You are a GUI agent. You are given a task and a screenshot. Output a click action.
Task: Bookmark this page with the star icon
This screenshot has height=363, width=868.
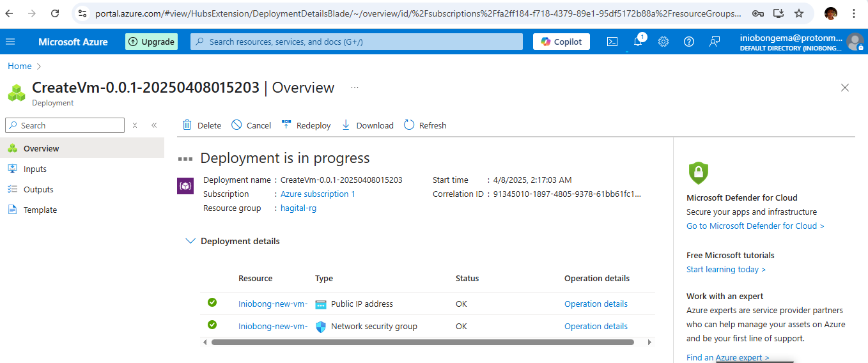coord(799,13)
